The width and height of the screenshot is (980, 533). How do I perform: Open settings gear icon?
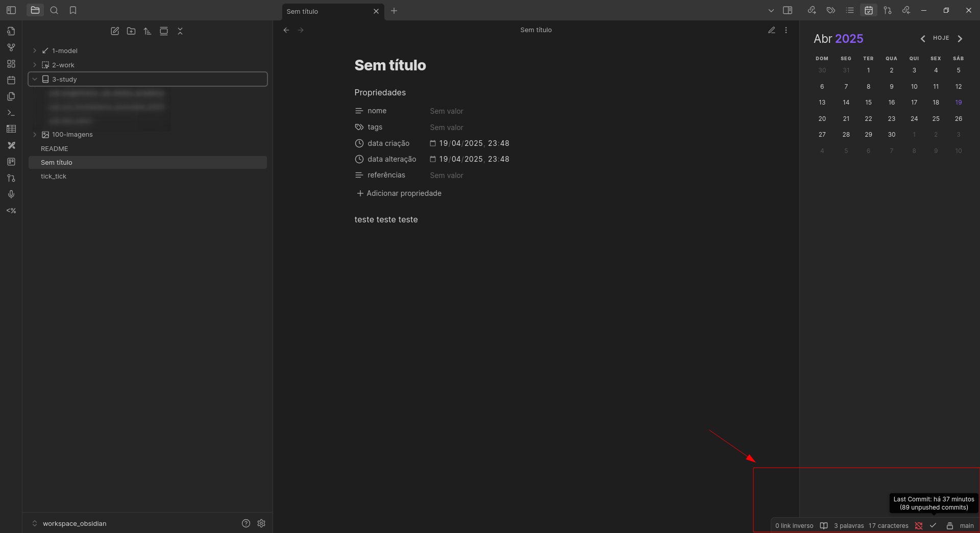261,523
